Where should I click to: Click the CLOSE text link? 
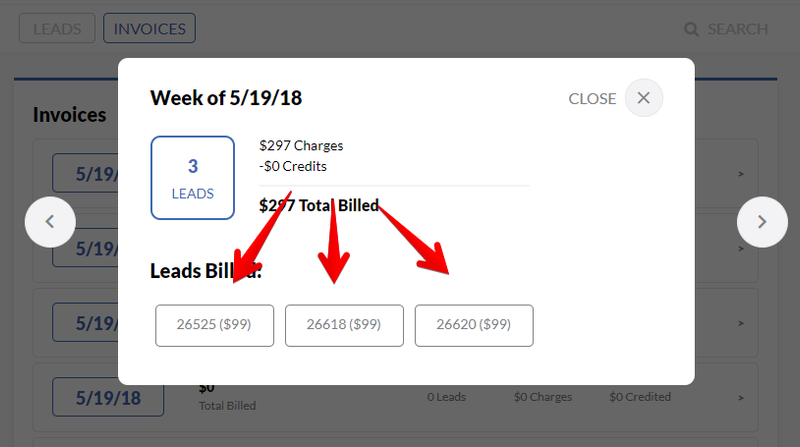pyautogui.click(x=592, y=98)
